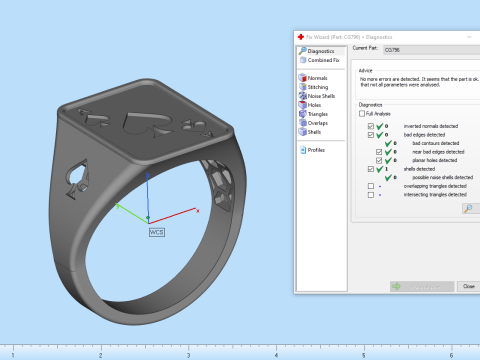The image size is (480, 360).
Task: Click the Holes cube icon
Action: 303,105
